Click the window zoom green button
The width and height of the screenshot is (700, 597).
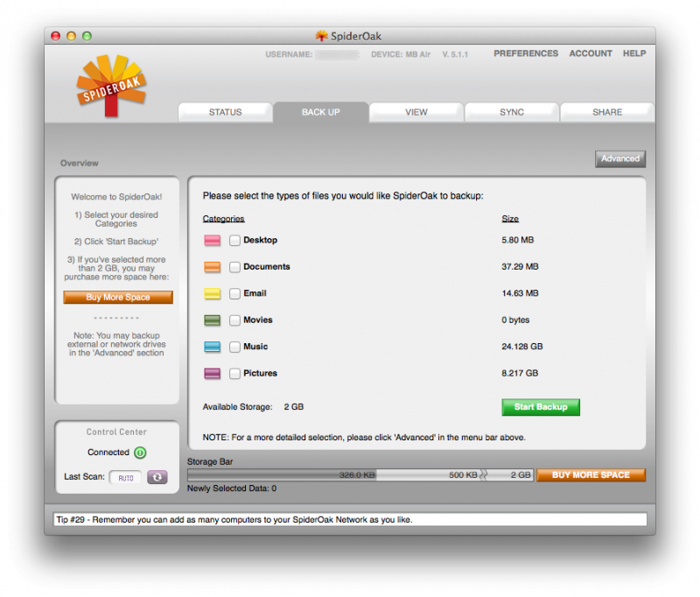click(x=87, y=36)
